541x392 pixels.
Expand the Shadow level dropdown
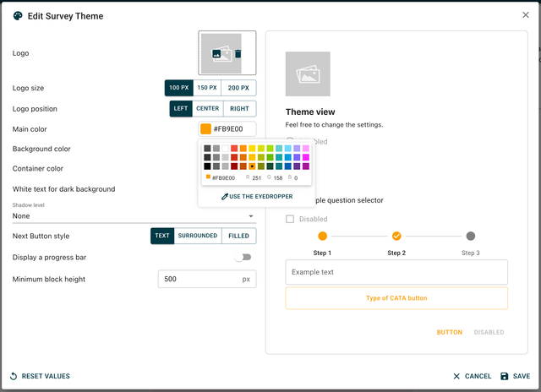click(251, 216)
